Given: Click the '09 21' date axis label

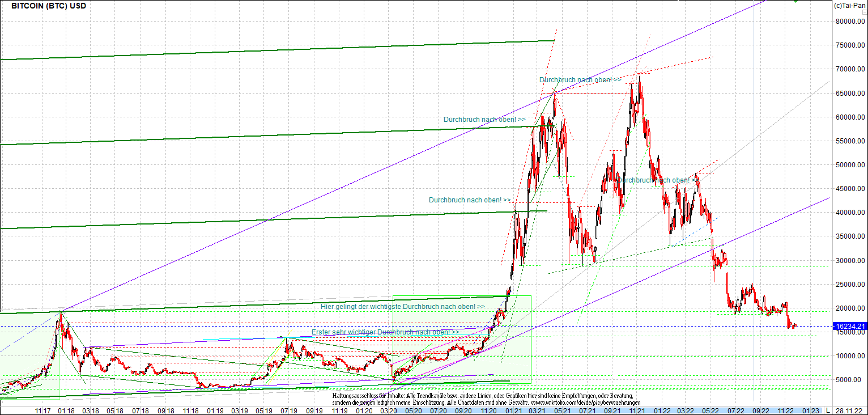Looking at the screenshot, I should [613, 410].
